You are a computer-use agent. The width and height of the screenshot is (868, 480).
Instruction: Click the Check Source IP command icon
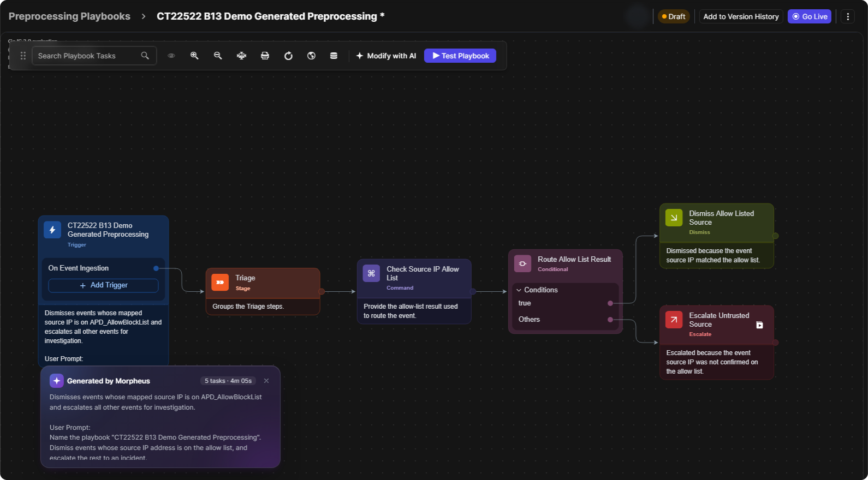click(371, 273)
